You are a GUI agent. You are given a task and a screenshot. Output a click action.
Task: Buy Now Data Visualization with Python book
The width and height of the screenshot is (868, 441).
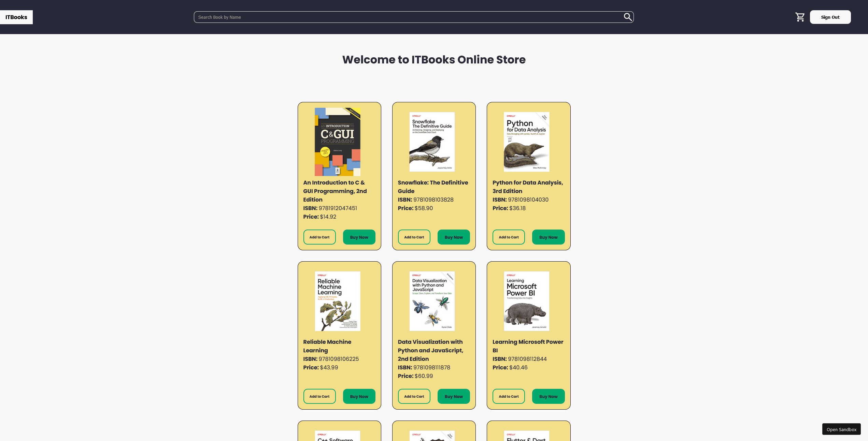click(x=454, y=396)
